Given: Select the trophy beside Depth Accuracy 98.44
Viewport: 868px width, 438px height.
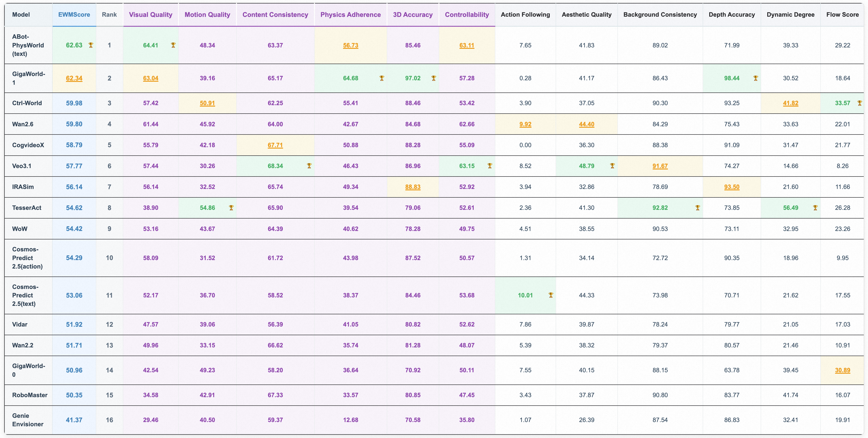Looking at the screenshot, I should click(x=756, y=78).
